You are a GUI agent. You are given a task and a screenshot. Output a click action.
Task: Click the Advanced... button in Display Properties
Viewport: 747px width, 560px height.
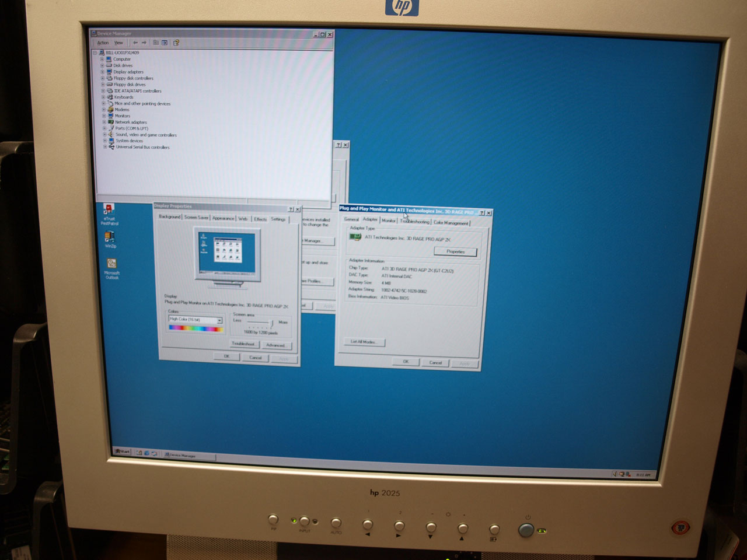point(275,345)
